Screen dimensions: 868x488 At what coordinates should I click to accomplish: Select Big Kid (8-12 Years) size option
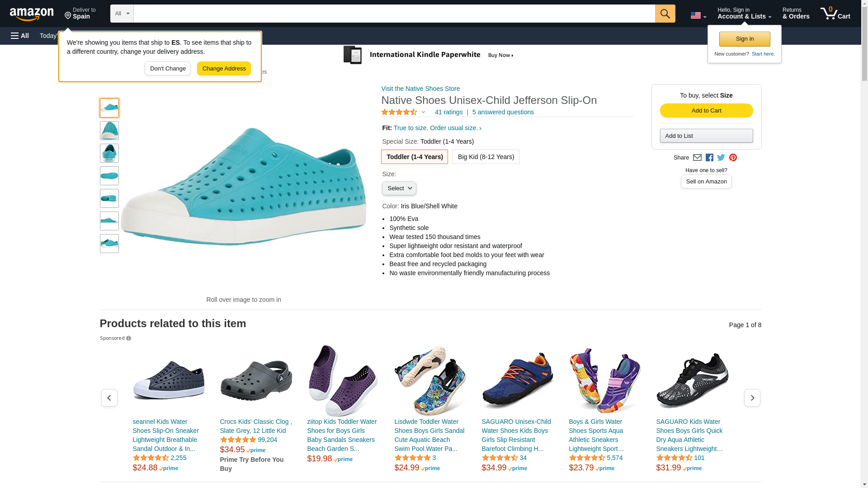coord(486,157)
